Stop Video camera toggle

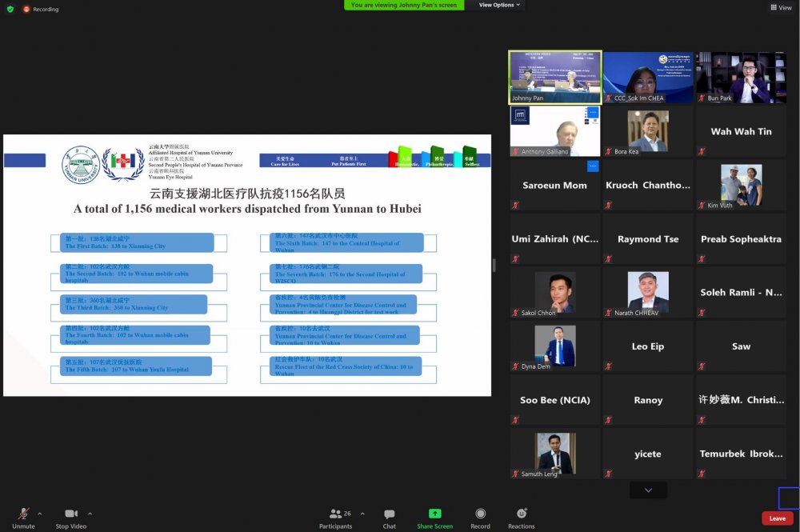[72, 514]
